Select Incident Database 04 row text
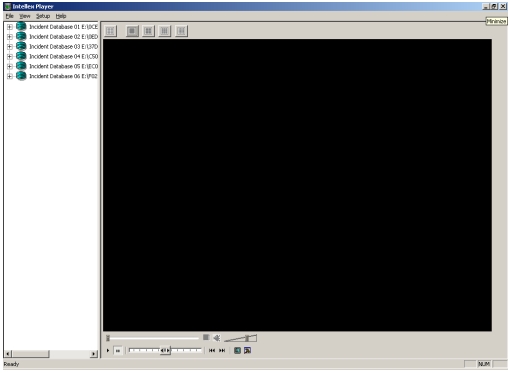The width and height of the screenshot is (509, 373). pyautogui.click(x=63, y=56)
